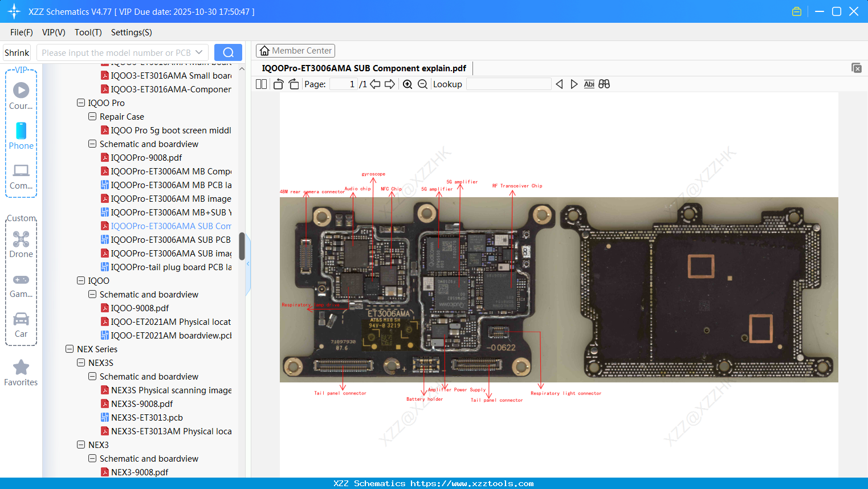Viewport: 868px width, 489px height.
Task: Click the tree scrollbar up arrow
Action: point(242,68)
